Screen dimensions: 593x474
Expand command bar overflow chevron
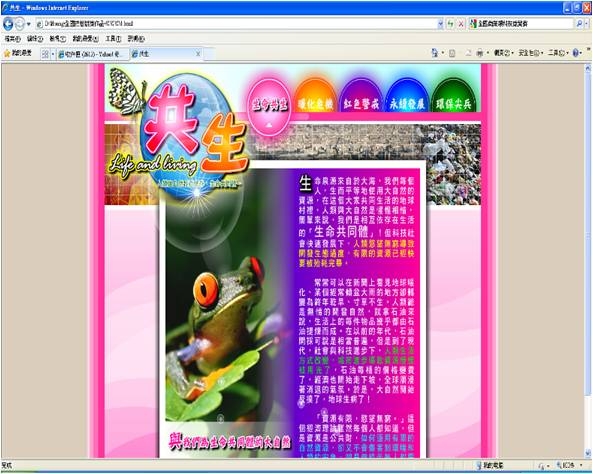pyautogui.click(x=588, y=49)
